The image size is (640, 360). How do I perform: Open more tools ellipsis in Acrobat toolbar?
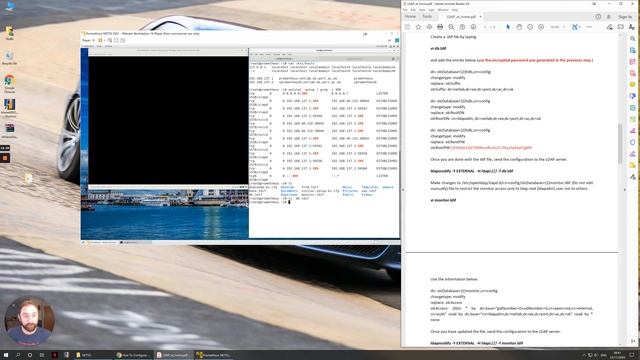tap(589, 27)
